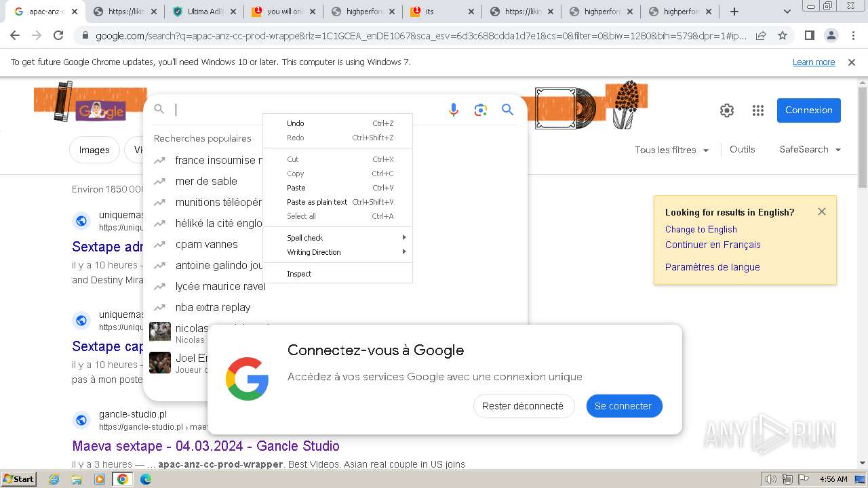Bookmark this page with the star icon

tap(783, 36)
